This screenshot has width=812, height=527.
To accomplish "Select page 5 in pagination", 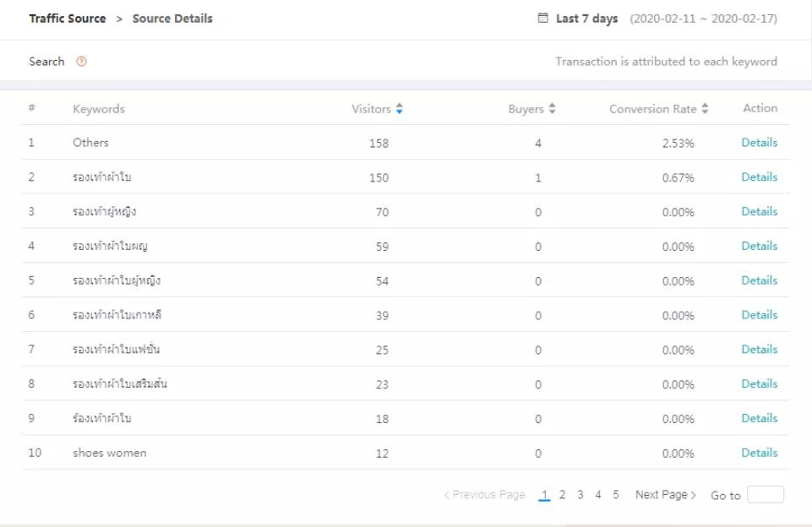I will point(616,495).
